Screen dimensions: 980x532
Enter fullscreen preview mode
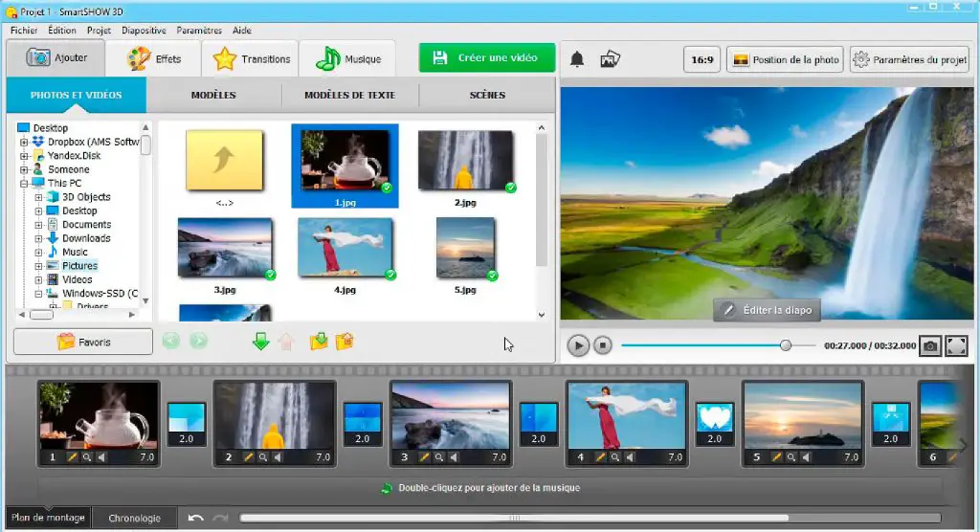point(956,345)
